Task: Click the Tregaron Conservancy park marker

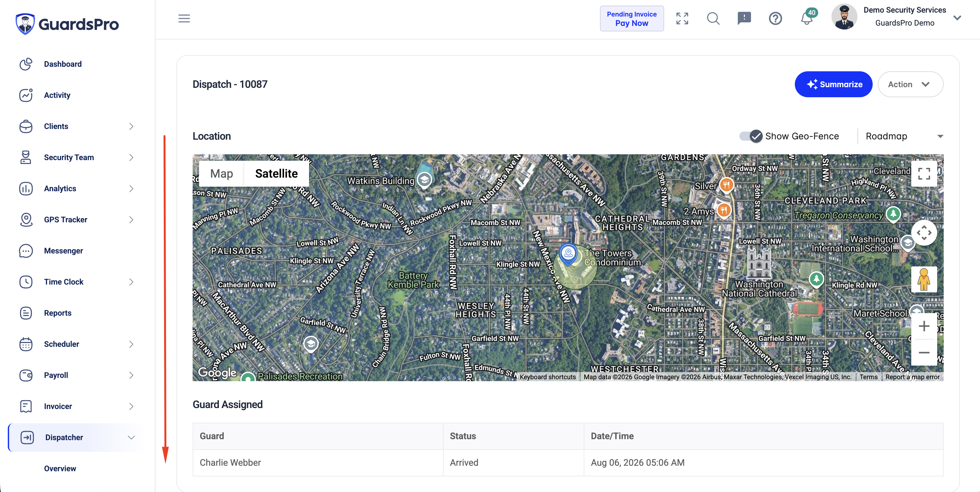Action: tap(893, 214)
